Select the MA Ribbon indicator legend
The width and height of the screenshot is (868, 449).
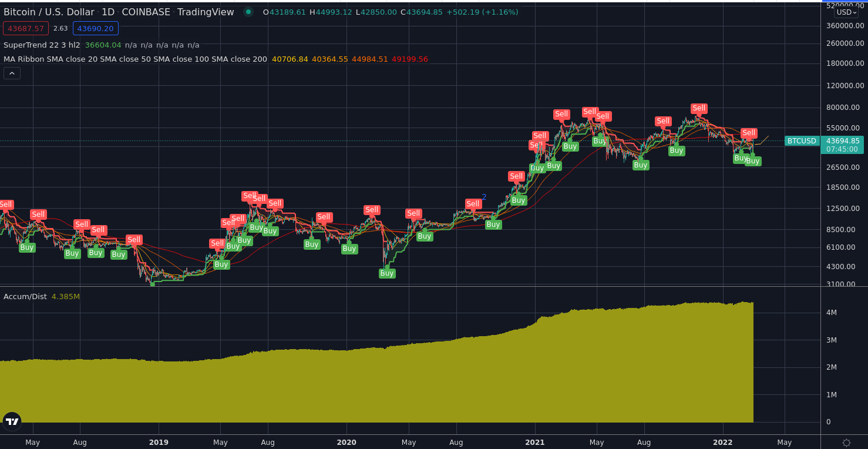click(135, 59)
